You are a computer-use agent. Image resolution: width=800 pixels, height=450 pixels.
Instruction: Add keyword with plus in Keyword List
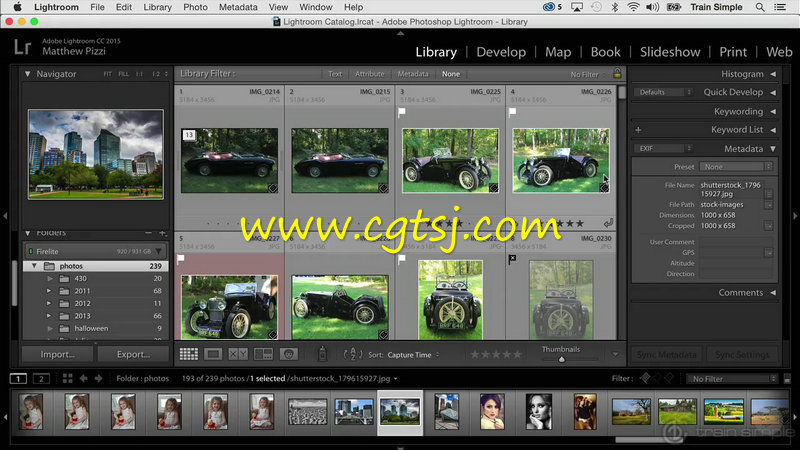point(638,130)
